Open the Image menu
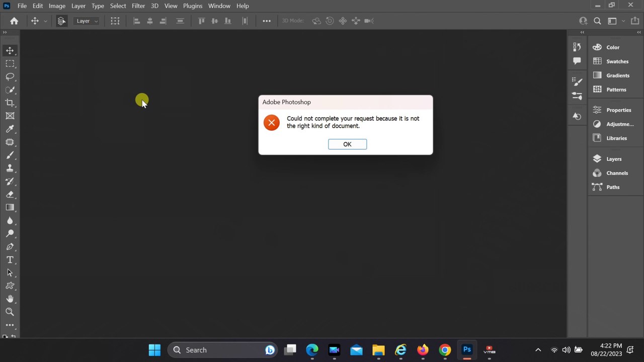Image resolution: width=644 pixels, height=362 pixels. pos(57,6)
